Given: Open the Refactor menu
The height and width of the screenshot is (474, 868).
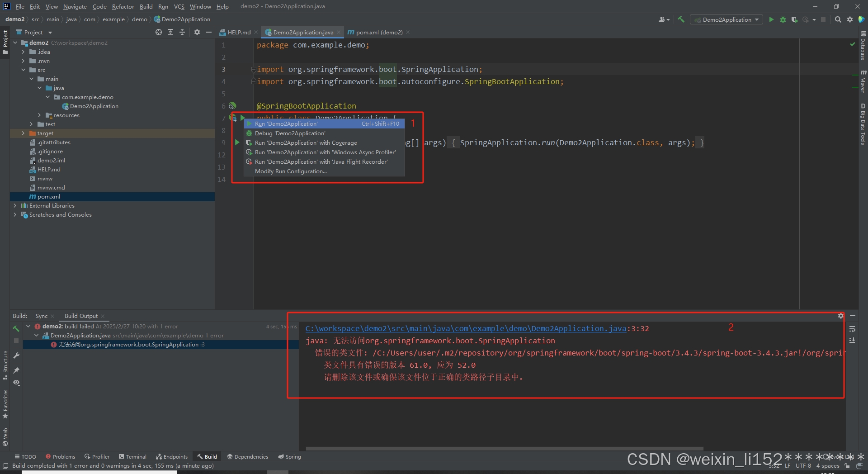Looking at the screenshot, I should [123, 6].
